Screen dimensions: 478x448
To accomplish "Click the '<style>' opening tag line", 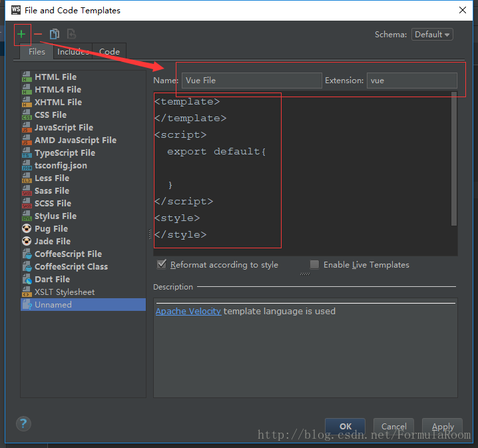I will click(x=177, y=218).
